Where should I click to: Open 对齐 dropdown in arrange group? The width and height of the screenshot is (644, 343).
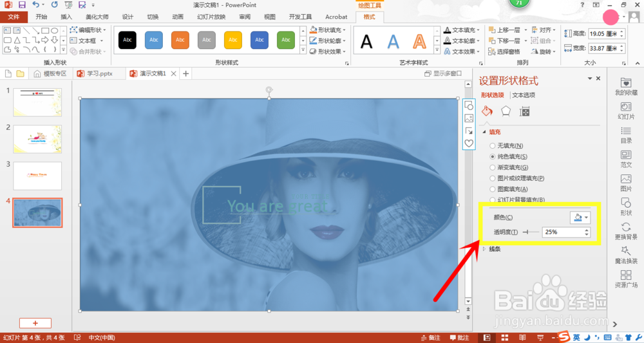544,30
